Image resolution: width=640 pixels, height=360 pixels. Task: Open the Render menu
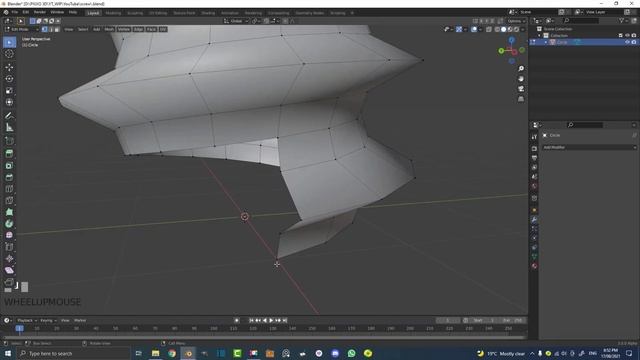click(x=40, y=13)
